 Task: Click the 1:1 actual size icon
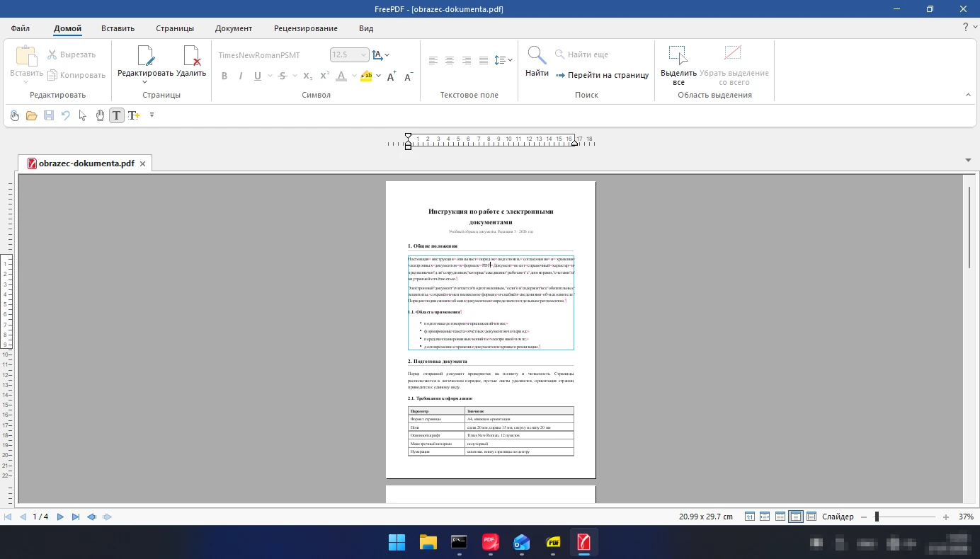click(x=749, y=517)
